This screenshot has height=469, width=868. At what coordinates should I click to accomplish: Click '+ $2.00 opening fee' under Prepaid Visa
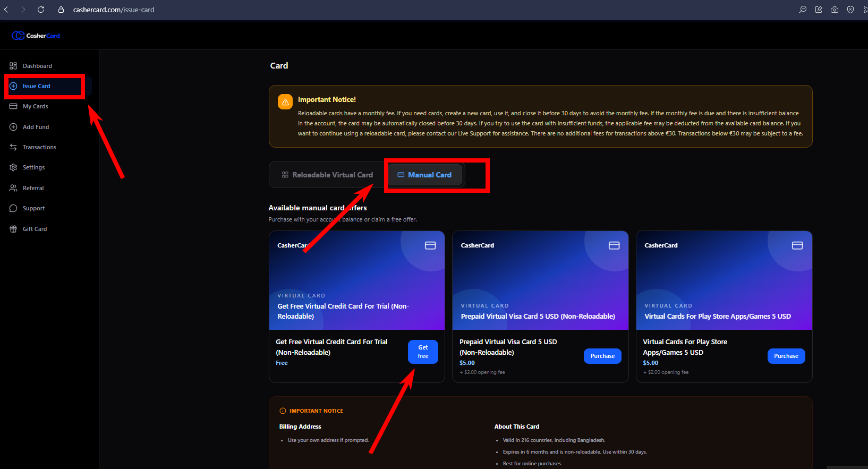click(x=482, y=372)
